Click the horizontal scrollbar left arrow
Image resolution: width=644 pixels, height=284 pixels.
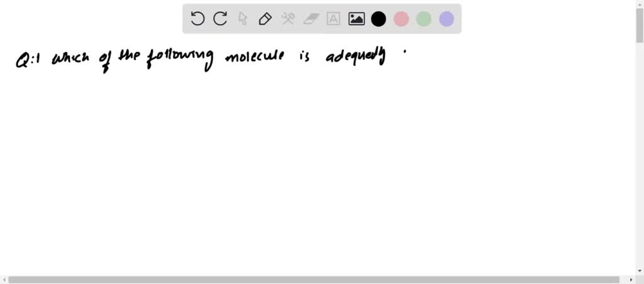point(4,280)
